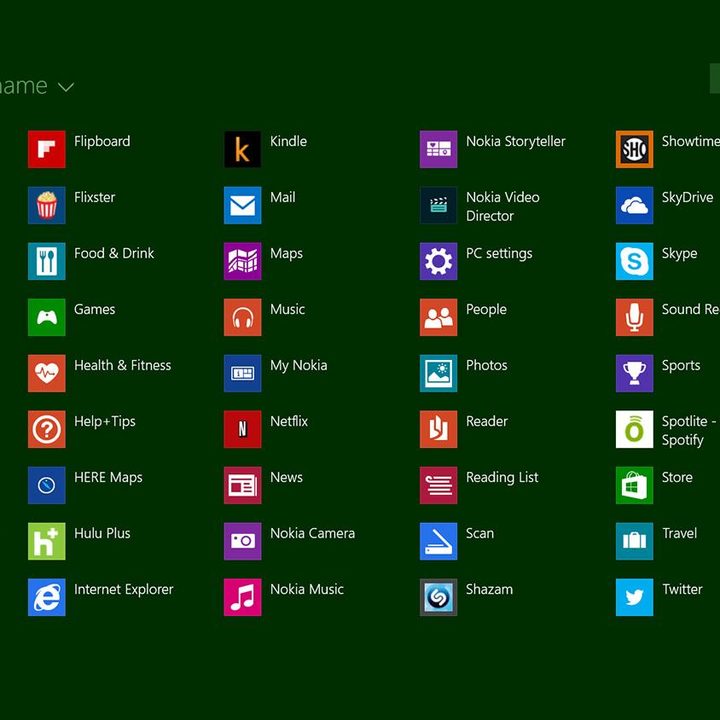Open Help+Tips question mark icon
This screenshot has height=720, width=720.
tap(46, 429)
